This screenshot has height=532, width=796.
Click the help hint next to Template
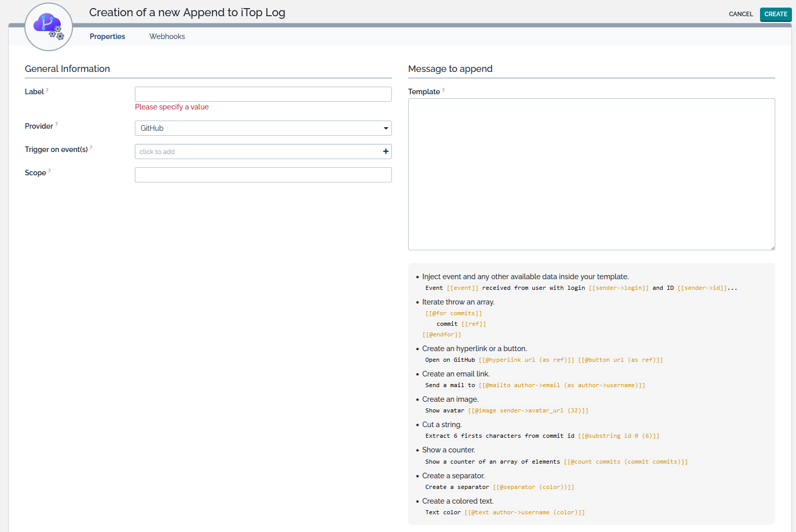point(443,90)
